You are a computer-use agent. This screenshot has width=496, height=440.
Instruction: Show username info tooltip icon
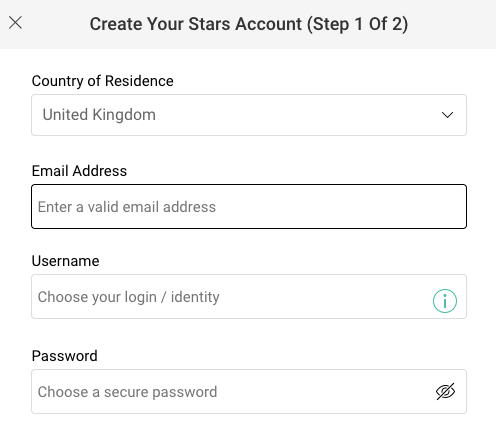[x=445, y=301]
